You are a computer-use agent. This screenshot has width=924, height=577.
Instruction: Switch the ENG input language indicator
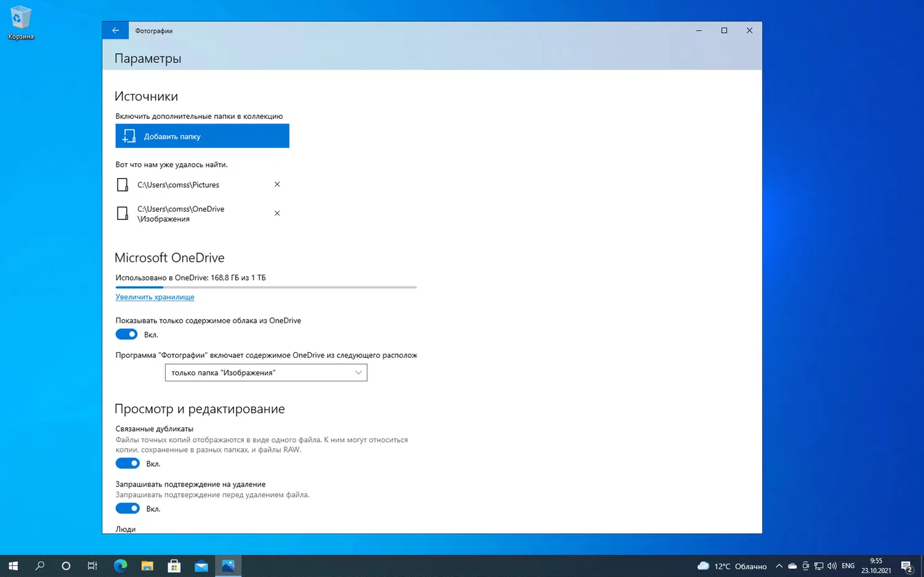[848, 566]
